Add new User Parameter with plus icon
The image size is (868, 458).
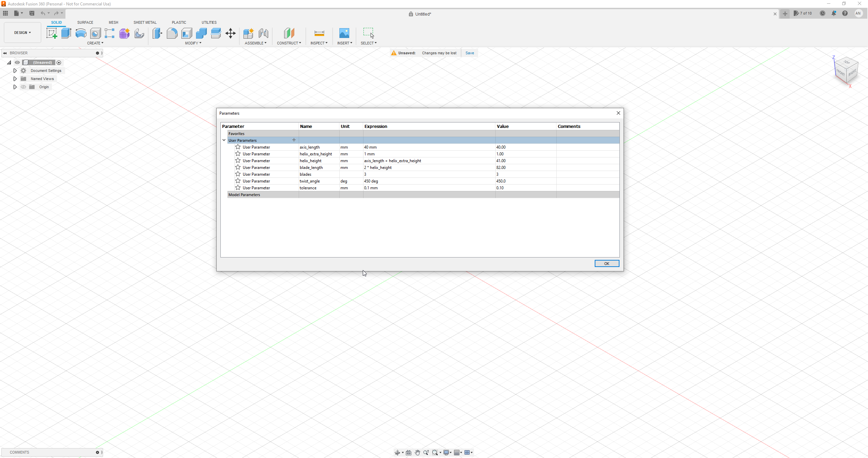(x=294, y=140)
